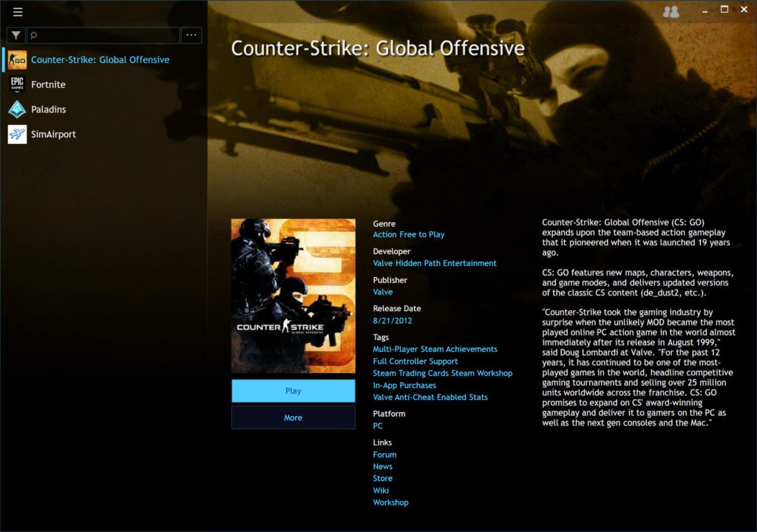Screen dimensions: 757x532
Task: Click the Genre label
Action: 384,224
